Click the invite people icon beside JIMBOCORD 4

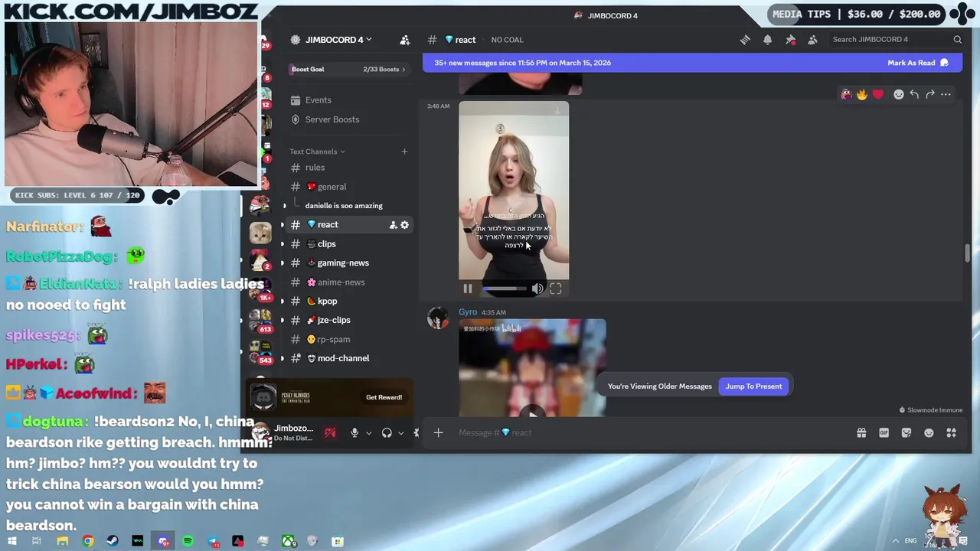click(x=405, y=40)
